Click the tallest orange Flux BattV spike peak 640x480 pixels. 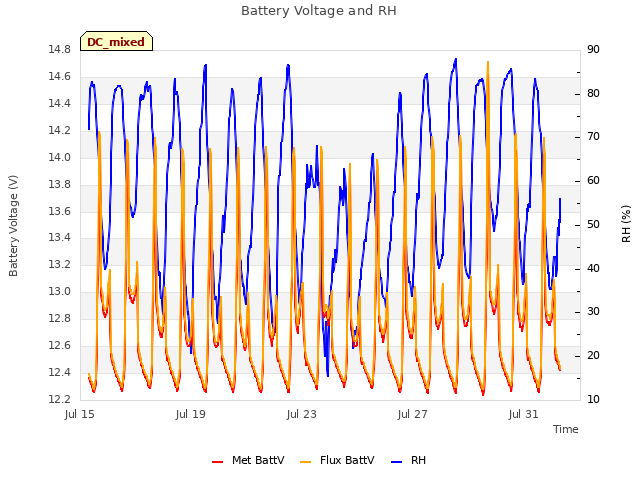488,62
